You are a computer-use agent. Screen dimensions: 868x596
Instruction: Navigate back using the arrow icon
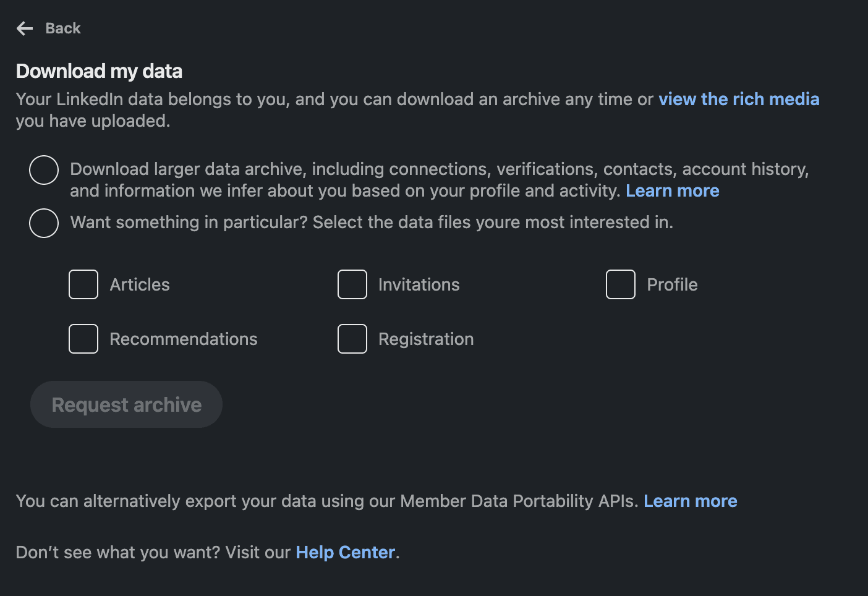click(24, 28)
